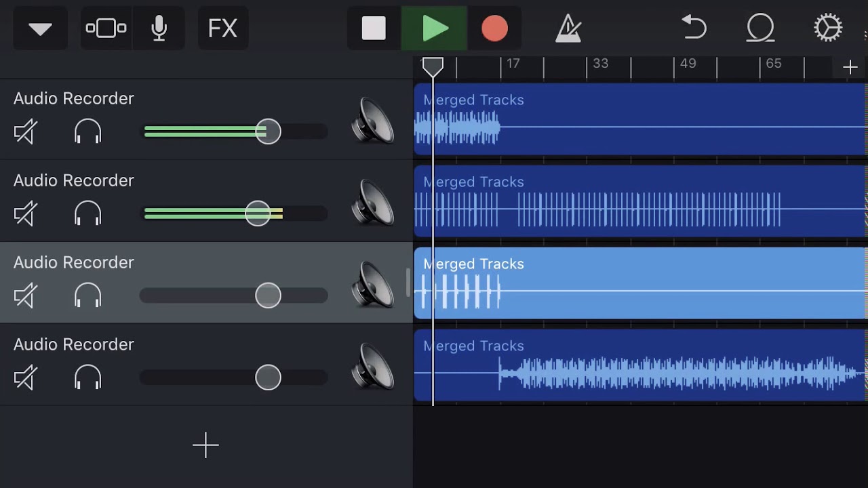Select the first track's Merged Tracks region
This screenshot has height=488, width=868.
[640, 119]
